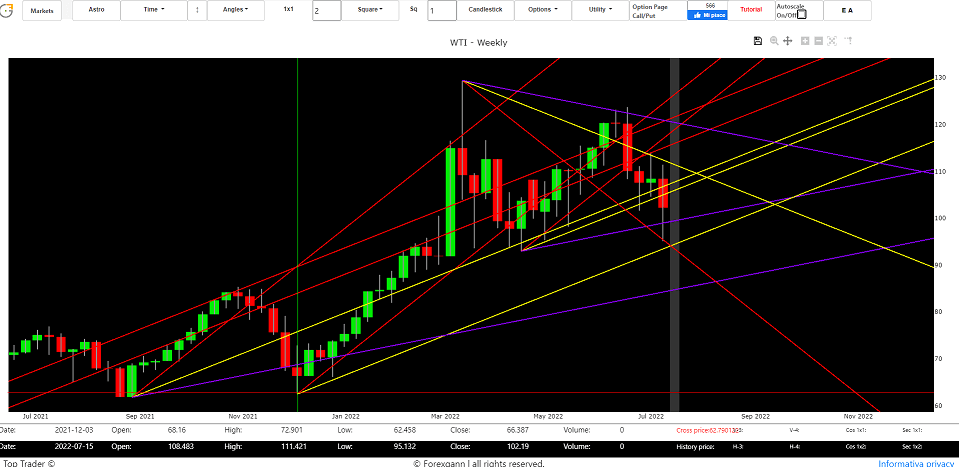The width and height of the screenshot is (959, 467).
Task: Toggle the Autoscale On/Off checkbox
Action: [801, 14]
